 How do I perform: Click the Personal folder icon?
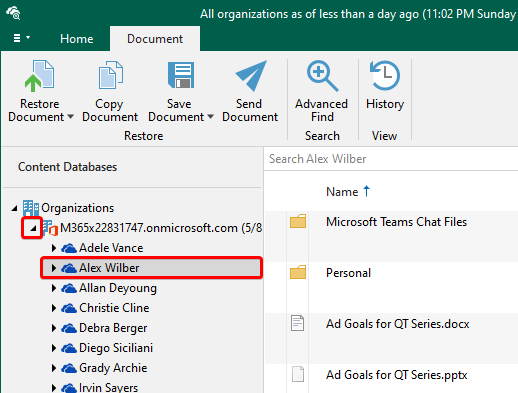coord(298,272)
